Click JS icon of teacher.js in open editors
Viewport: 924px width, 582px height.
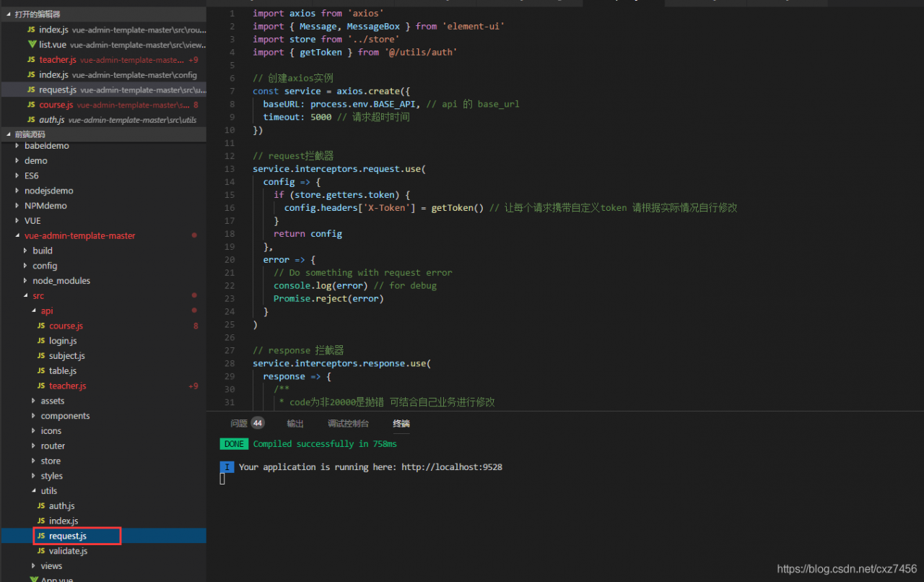[x=31, y=60]
